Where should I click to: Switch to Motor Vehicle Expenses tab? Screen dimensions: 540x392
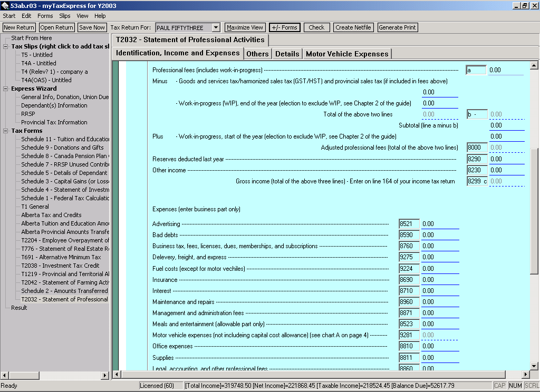click(347, 54)
